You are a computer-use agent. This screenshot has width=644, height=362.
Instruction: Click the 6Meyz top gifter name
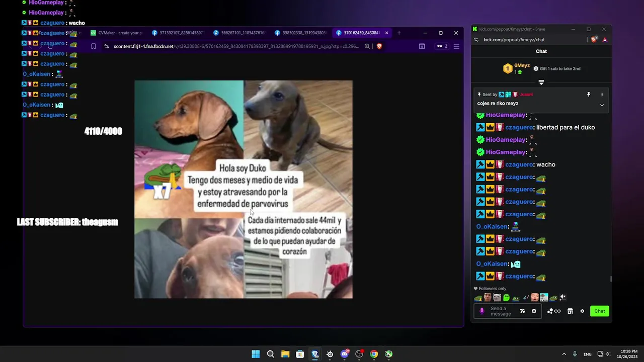click(522, 65)
